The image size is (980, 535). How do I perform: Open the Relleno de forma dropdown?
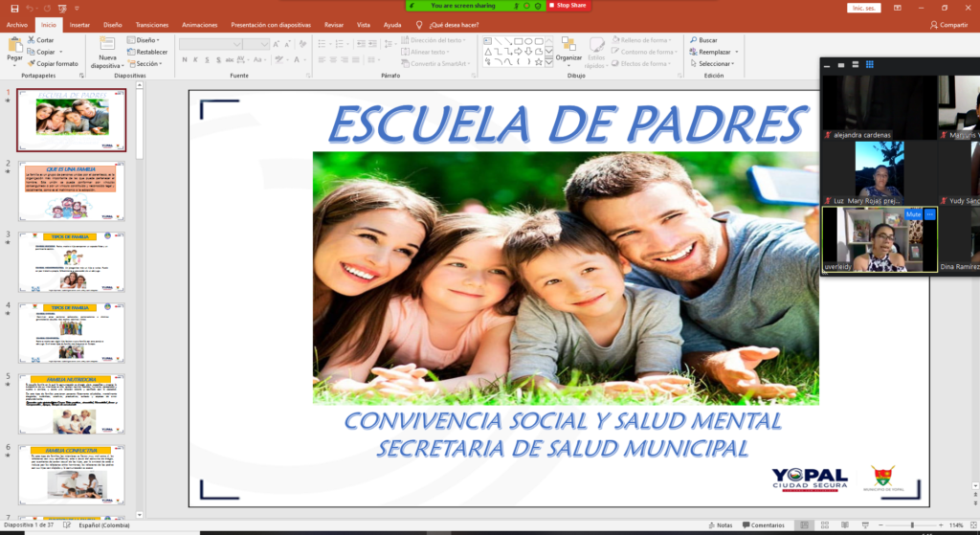pos(640,40)
